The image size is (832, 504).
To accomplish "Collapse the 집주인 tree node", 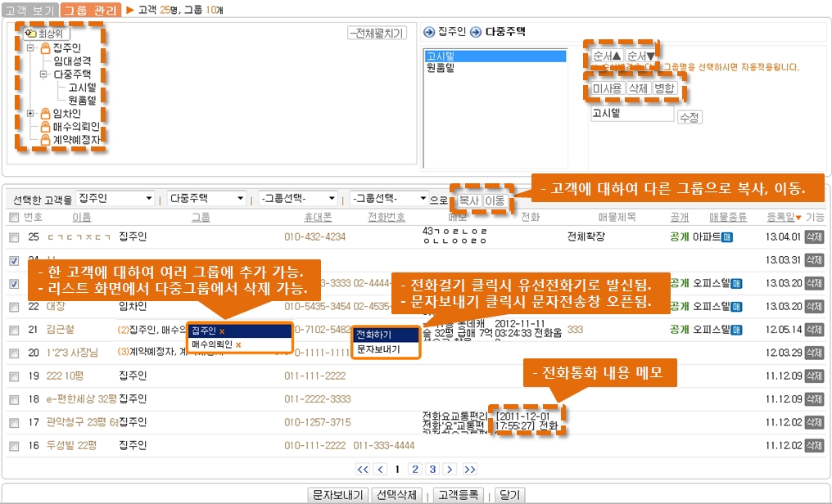I will 30,48.
